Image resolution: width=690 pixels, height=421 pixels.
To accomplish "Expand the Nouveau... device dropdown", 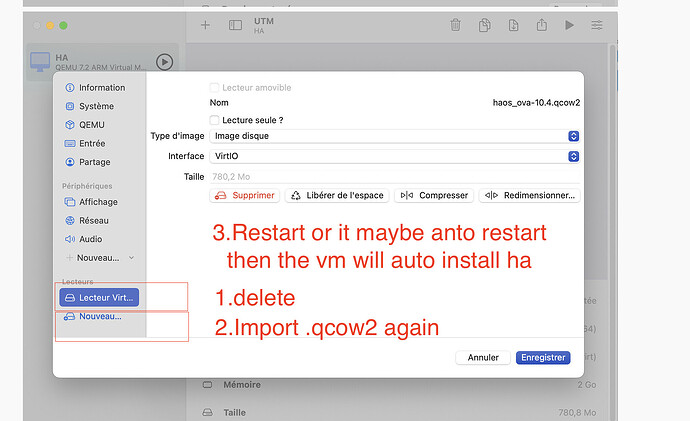I will point(100,258).
